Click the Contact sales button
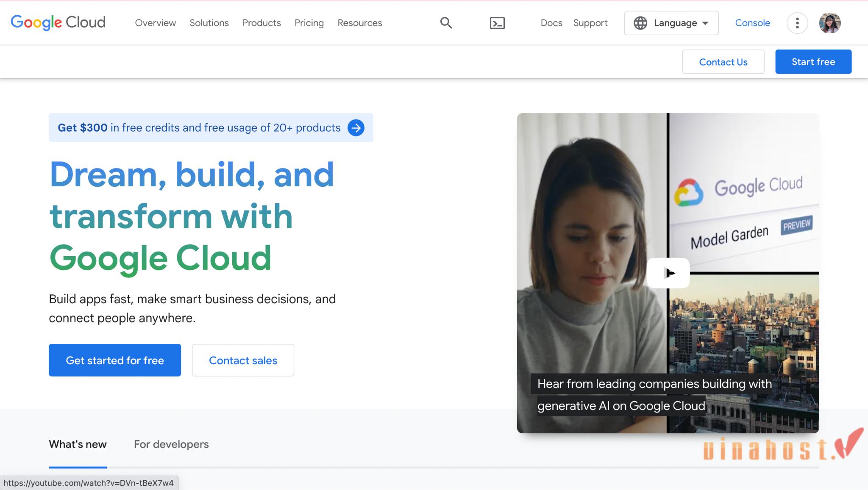The image size is (868, 490). tap(242, 360)
